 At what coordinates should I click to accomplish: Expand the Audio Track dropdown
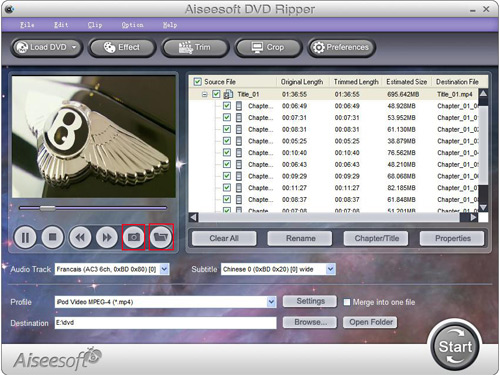coord(164,269)
